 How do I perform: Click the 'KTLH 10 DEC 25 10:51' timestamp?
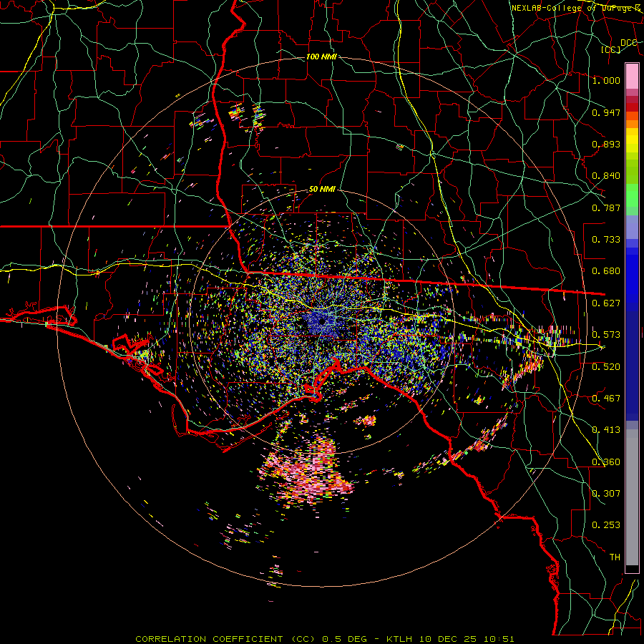coord(450,639)
